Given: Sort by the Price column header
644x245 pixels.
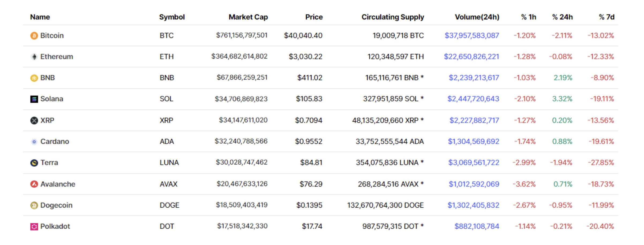Looking at the screenshot, I should click(x=314, y=17).
